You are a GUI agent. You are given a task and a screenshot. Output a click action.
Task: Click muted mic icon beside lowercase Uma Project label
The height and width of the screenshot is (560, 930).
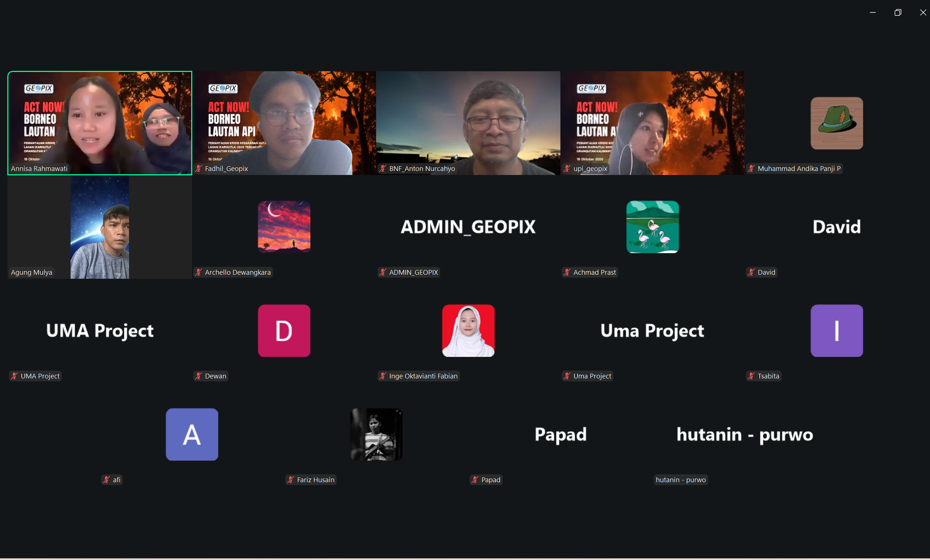click(567, 376)
